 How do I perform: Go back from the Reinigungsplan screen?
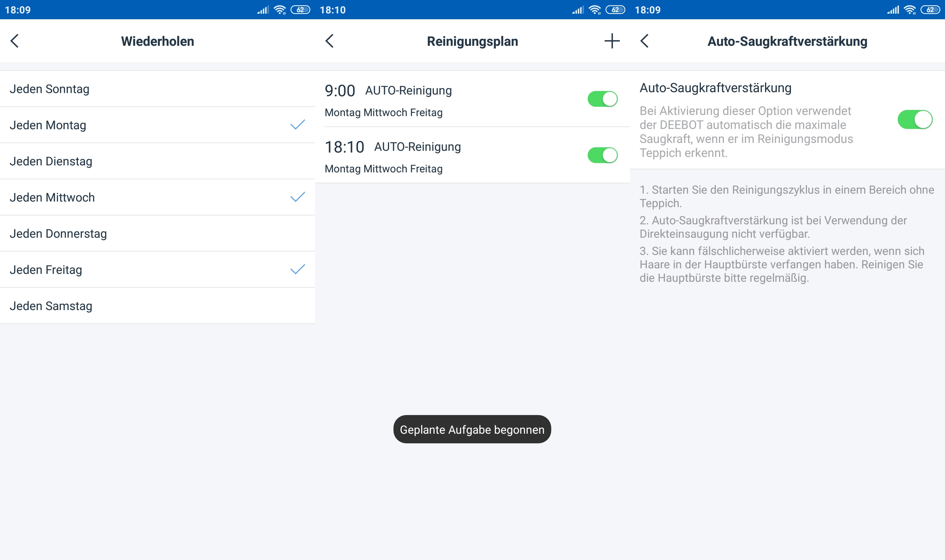[x=329, y=41]
